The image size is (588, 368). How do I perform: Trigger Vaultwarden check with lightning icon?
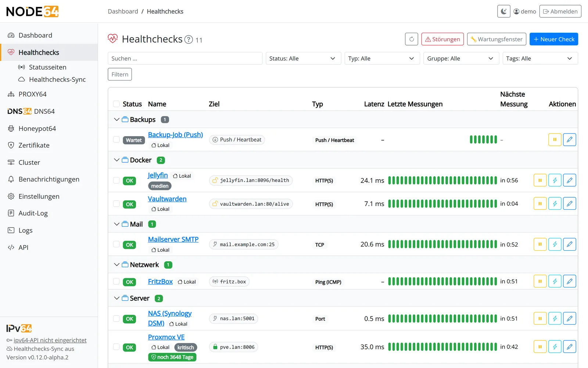click(x=555, y=204)
